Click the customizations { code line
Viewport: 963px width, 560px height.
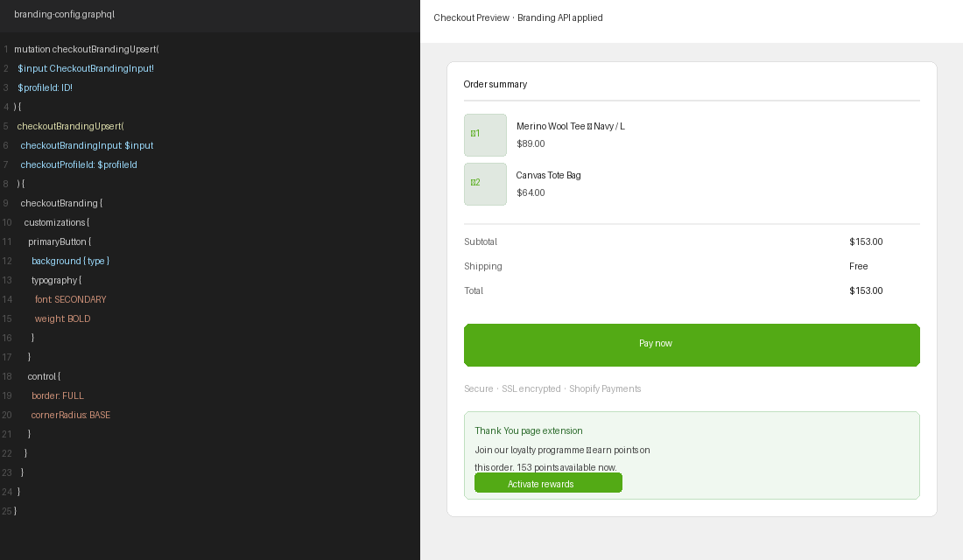click(57, 222)
